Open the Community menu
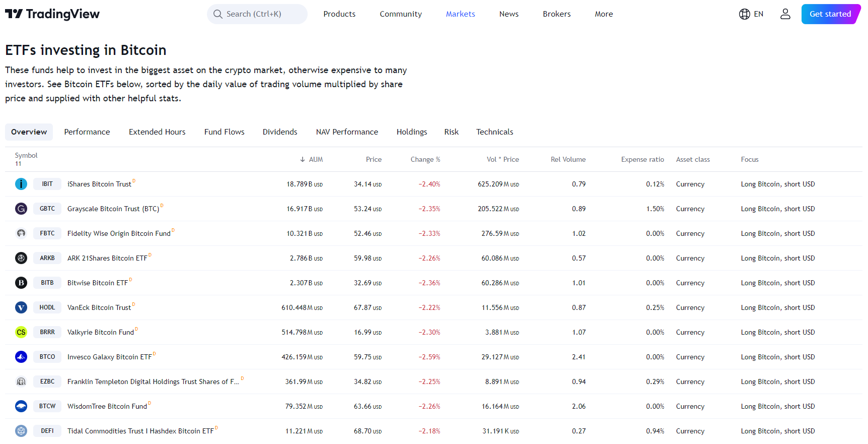Screen dimensions: 868x444 click(x=401, y=14)
